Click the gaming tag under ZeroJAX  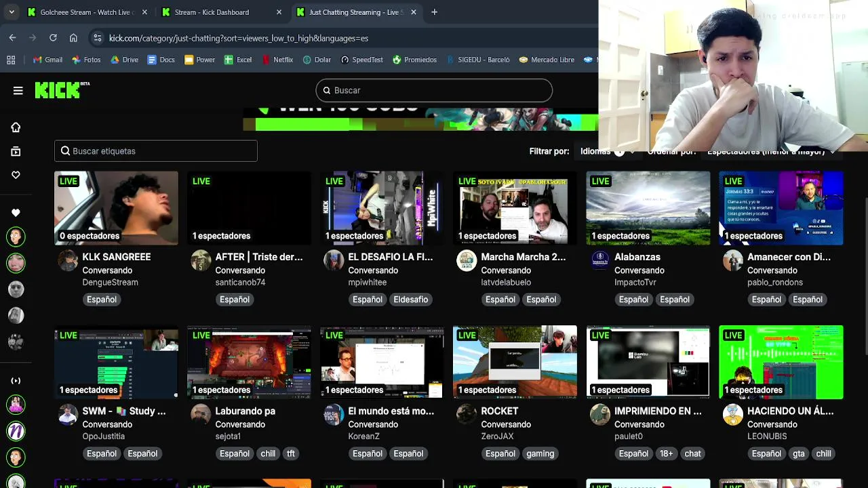tap(540, 453)
